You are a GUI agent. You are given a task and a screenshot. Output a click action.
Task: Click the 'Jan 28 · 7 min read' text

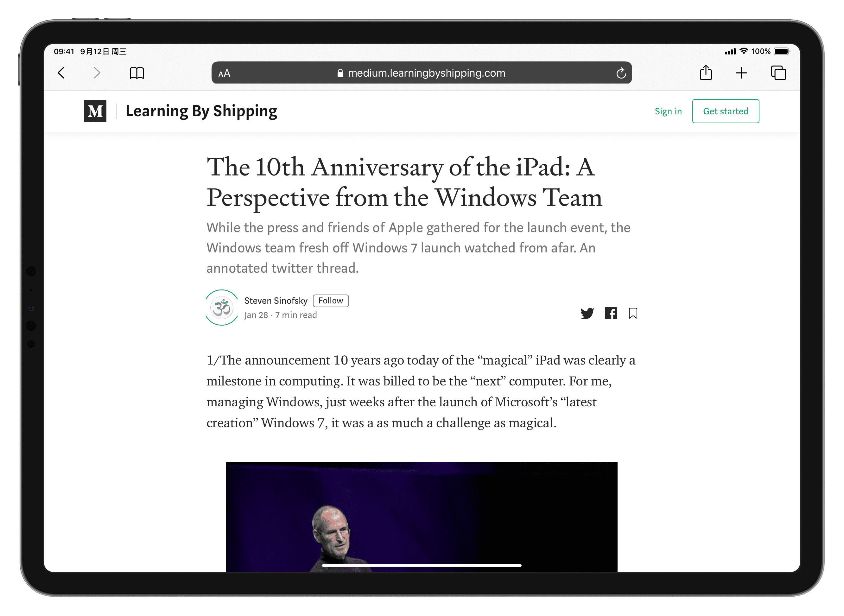(x=280, y=315)
